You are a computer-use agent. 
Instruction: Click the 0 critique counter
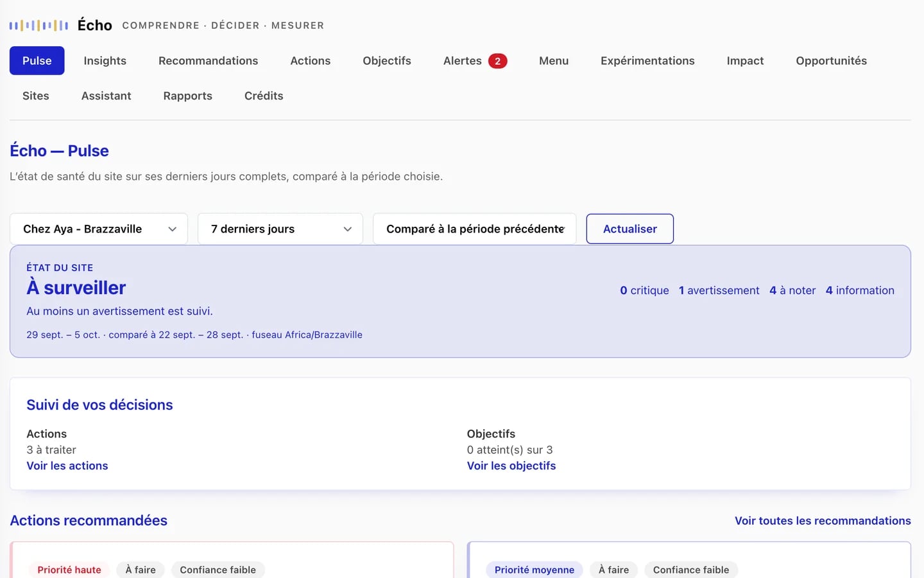tap(644, 290)
